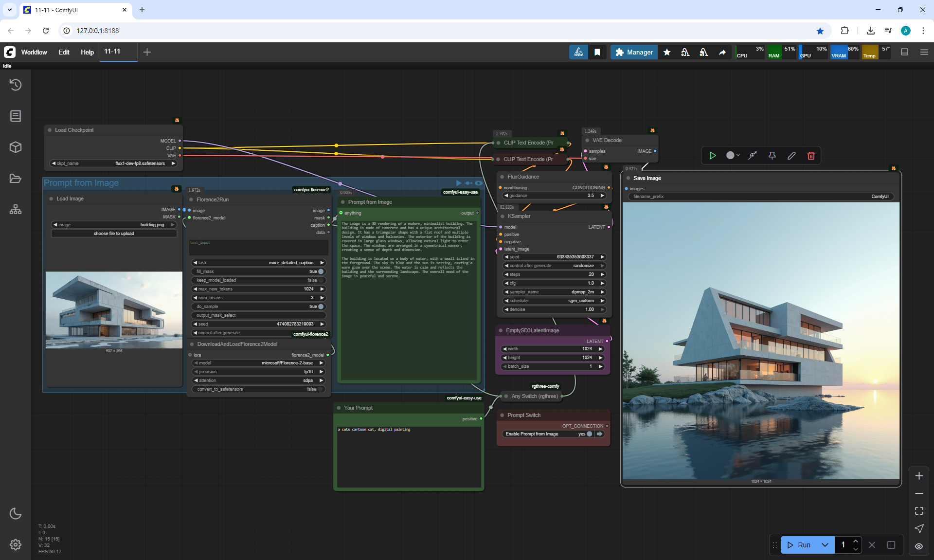Open the queue history sidebar icon
The image size is (934, 560).
(x=16, y=85)
